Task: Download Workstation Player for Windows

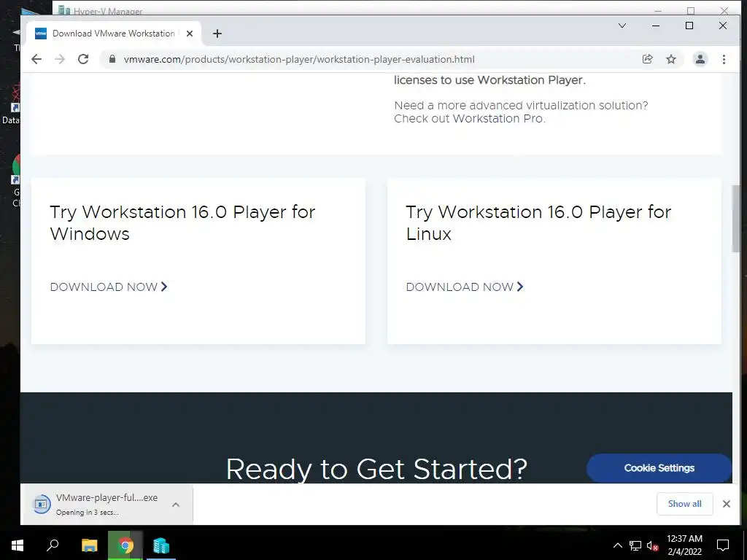Action: tap(109, 287)
